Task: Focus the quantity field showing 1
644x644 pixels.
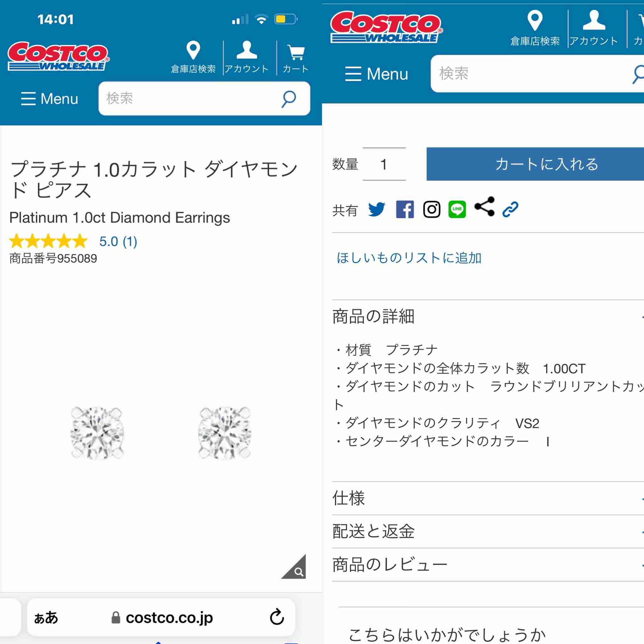Action: point(384,164)
